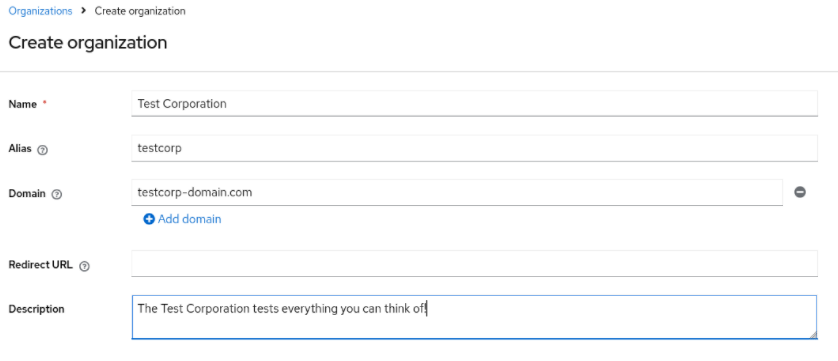Viewport: 838px width, 361px height.
Task: Click into the Alias field with testcorp
Action: point(474,148)
